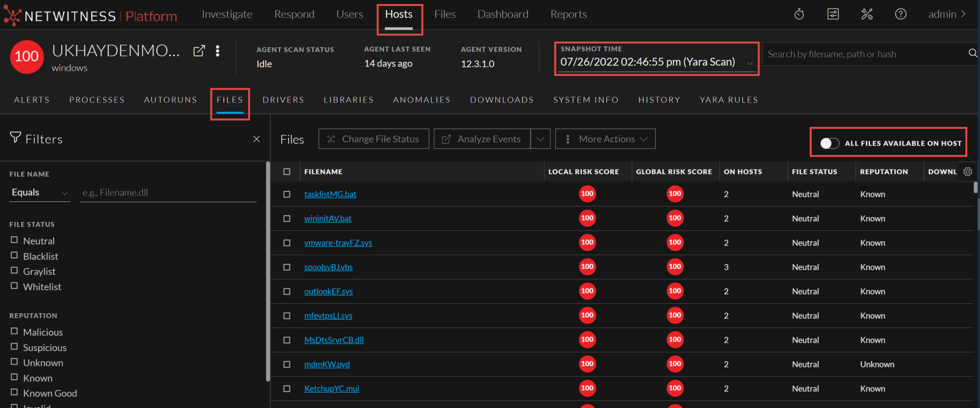Expand the Analyze Events dropdown arrow
The width and height of the screenshot is (980, 408).
pyautogui.click(x=540, y=139)
